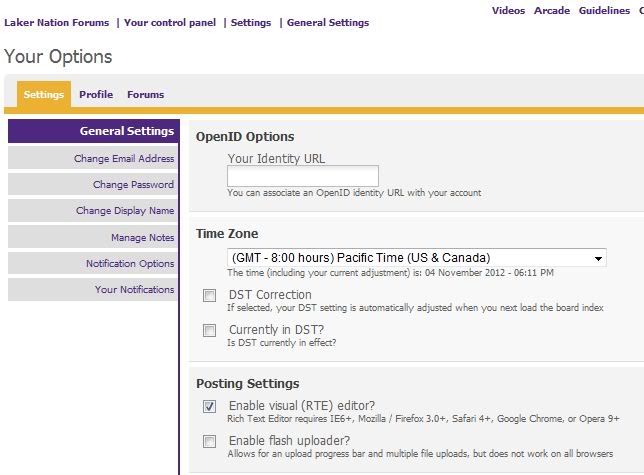Open Change Password

(x=93, y=184)
